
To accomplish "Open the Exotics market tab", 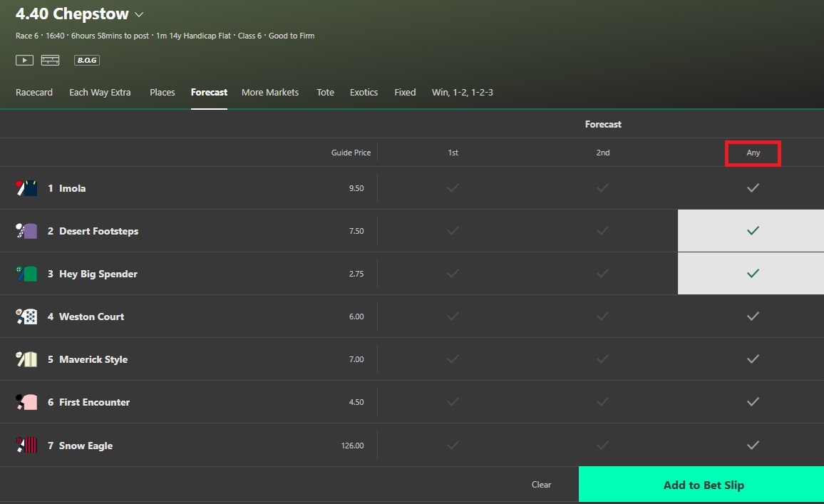I will (x=364, y=92).
